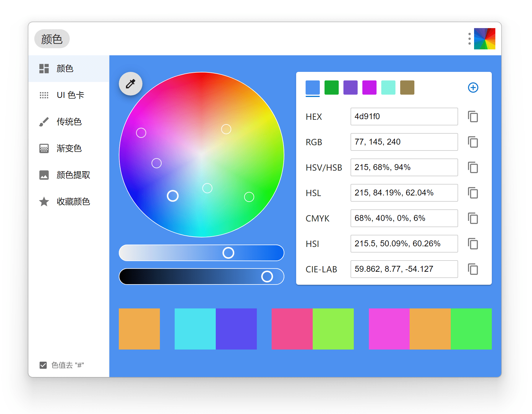Click inside the RGB value input field
Screen dimensions: 532x414
pos(404,142)
